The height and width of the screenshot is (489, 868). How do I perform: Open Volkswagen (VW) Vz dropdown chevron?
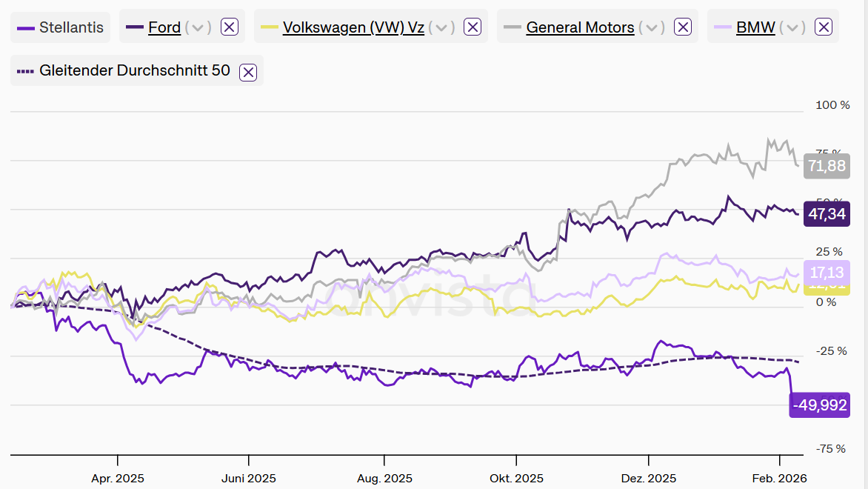[x=441, y=27]
